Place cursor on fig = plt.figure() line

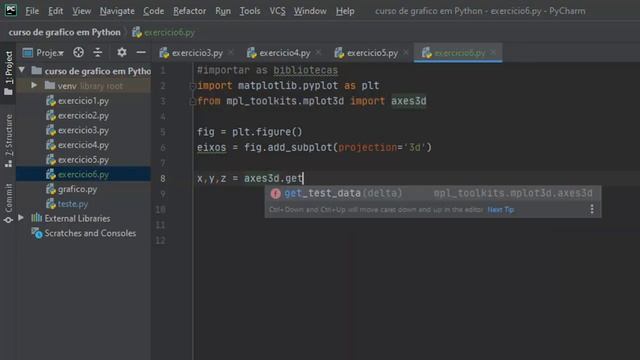pos(250,132)
